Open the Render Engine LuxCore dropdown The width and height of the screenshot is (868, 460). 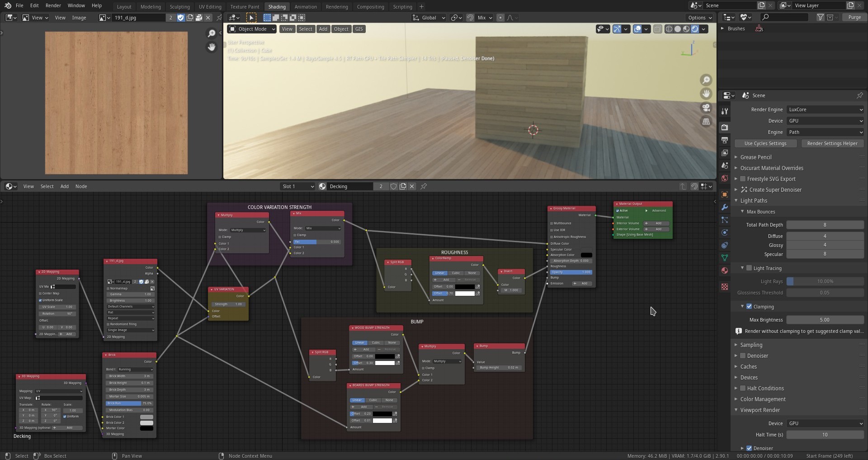pos(825,109)
